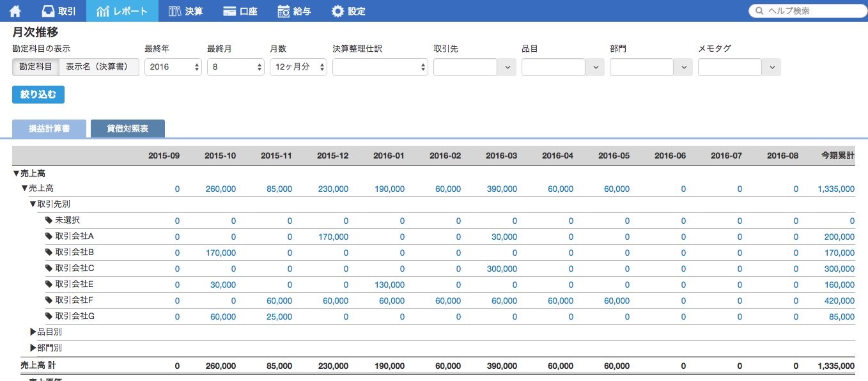Screen dimensions: 868x381
Task: Open 取引会社B 2015-10 value 170,000
Action: 221,253
